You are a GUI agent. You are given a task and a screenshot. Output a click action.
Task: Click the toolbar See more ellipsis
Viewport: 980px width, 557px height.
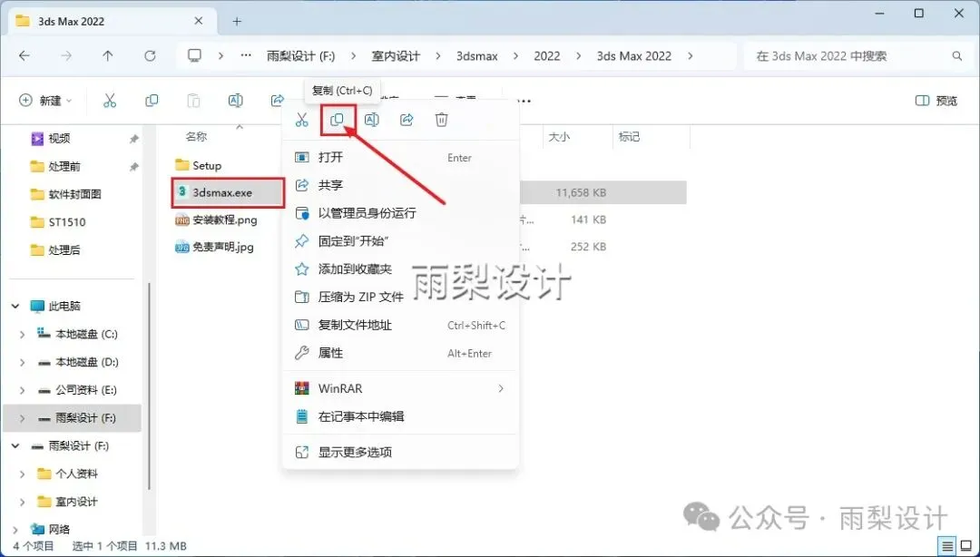(x=524, y=101)
